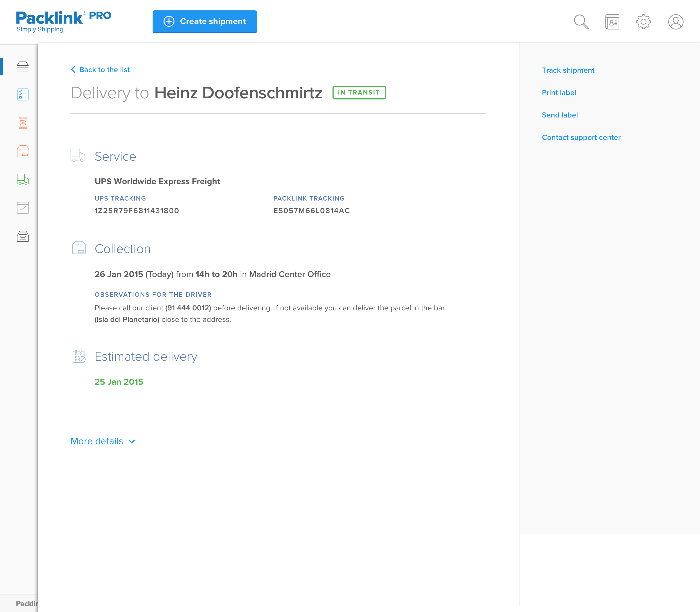Image resolution: width=700 pixels, height=612 pixels.
Task: Click Track shipment link
Action: pos(568,70)
